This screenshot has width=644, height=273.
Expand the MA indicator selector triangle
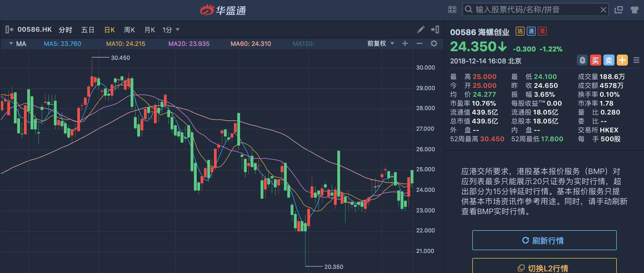11,43
